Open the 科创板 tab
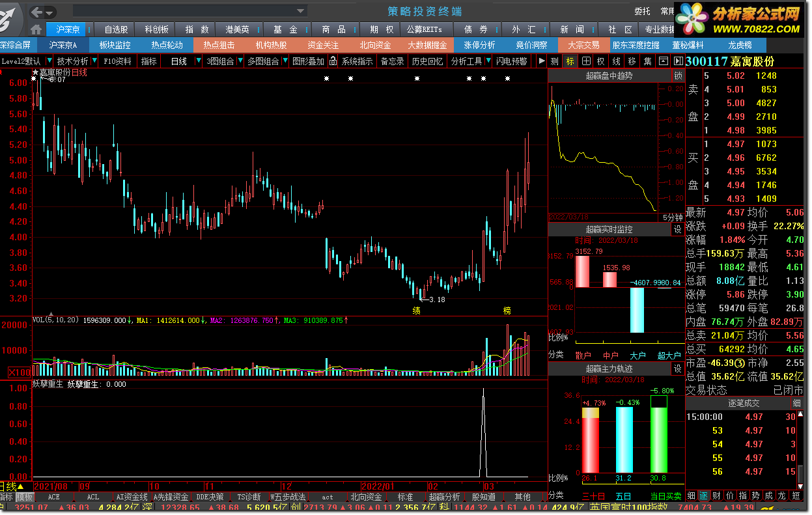The image size is (812, 515). 156,29
